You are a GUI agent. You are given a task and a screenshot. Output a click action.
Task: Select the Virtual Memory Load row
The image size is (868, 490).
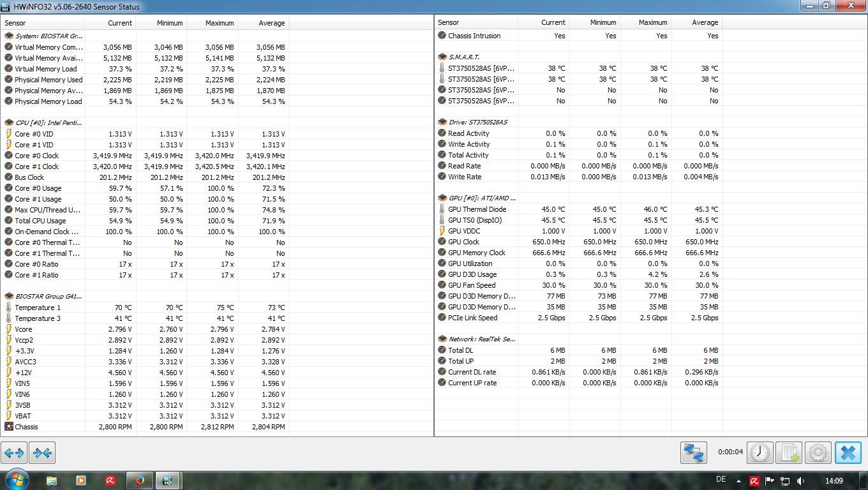(x=144, y=69)
